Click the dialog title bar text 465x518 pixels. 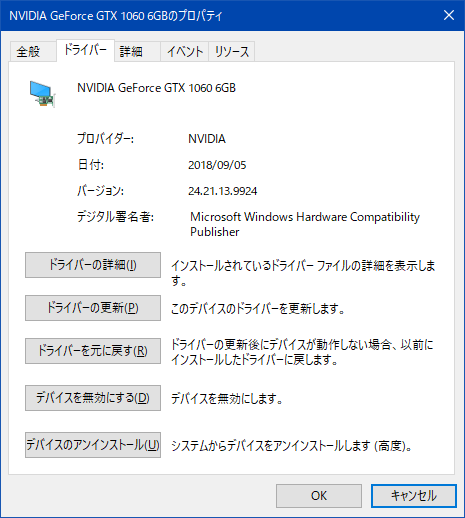(x=116, y=16)
